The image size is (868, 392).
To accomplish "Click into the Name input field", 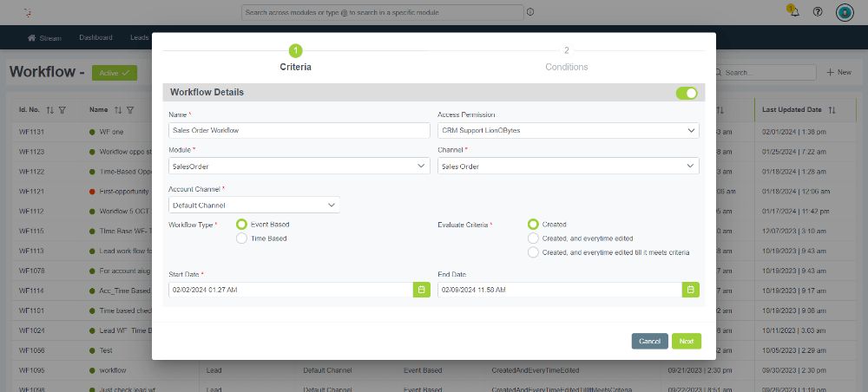I will pyautogui.click(x=299, y=130).
